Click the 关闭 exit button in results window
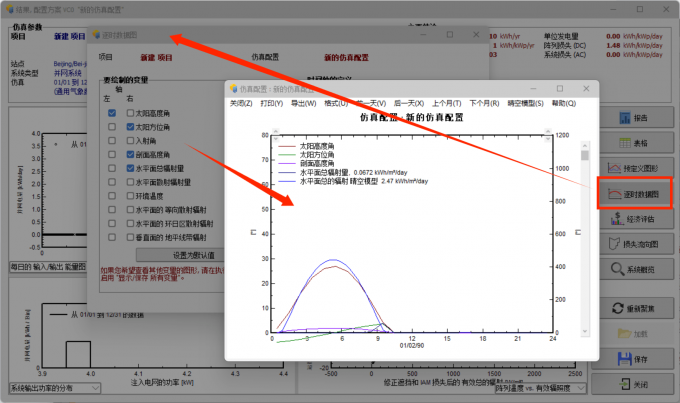Viewport: 680px width, 403px height. click(634, 384)
